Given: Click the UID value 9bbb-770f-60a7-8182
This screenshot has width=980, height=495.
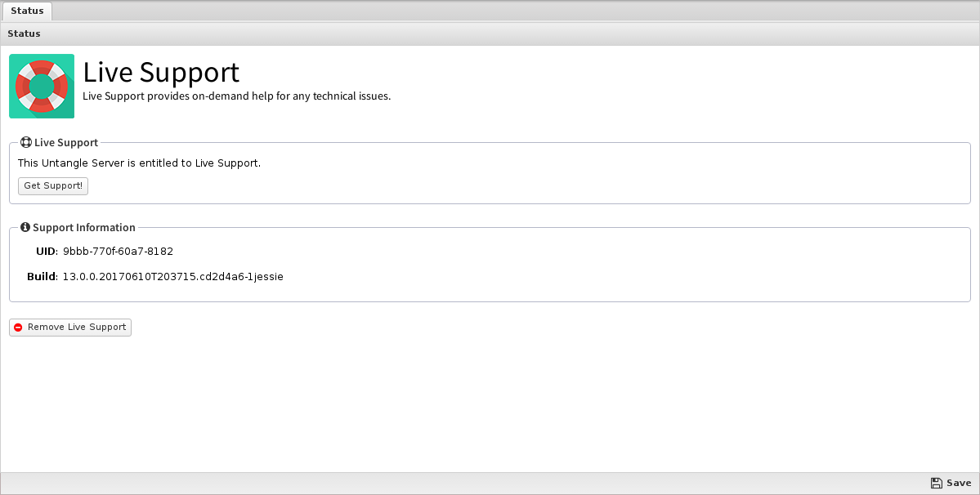Looking at the screenshot, I should point(119,252).
